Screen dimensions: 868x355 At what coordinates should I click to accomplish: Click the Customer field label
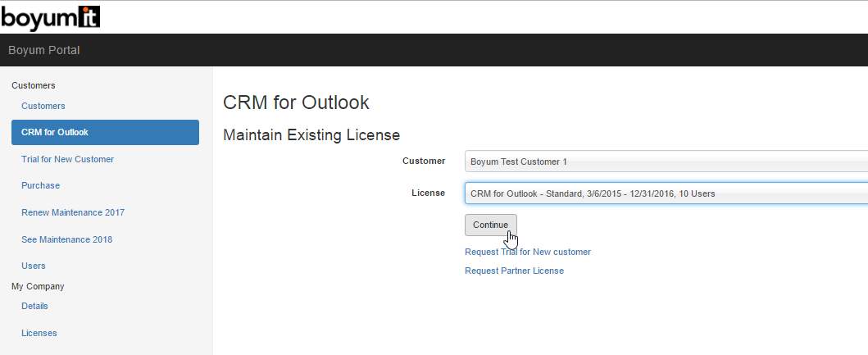[x=424, y=162]
